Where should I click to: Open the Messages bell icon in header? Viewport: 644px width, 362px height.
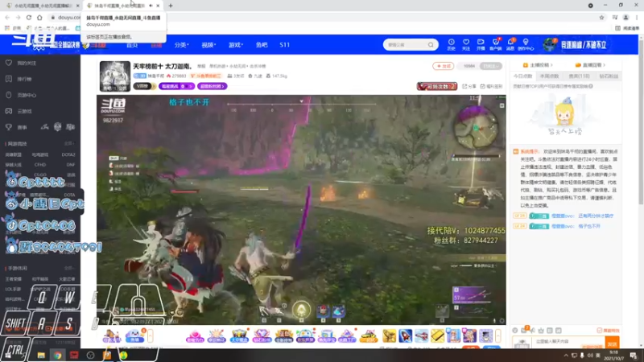click(x=510, y=44)
